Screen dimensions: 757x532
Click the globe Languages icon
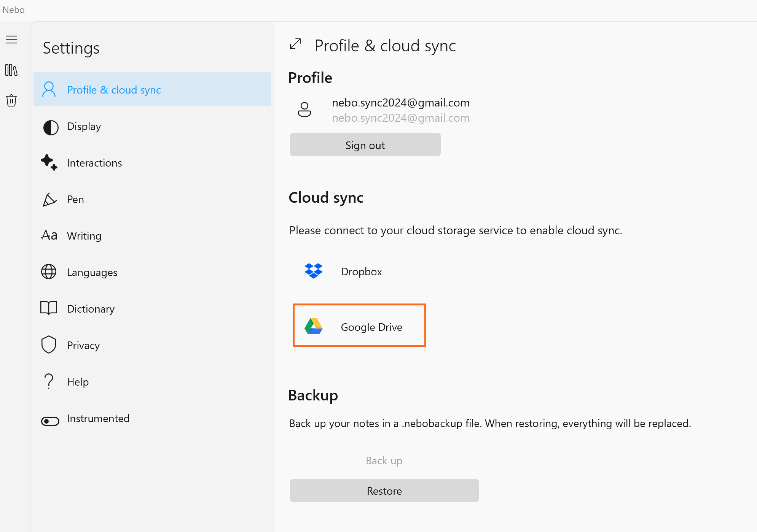point(49,272)
